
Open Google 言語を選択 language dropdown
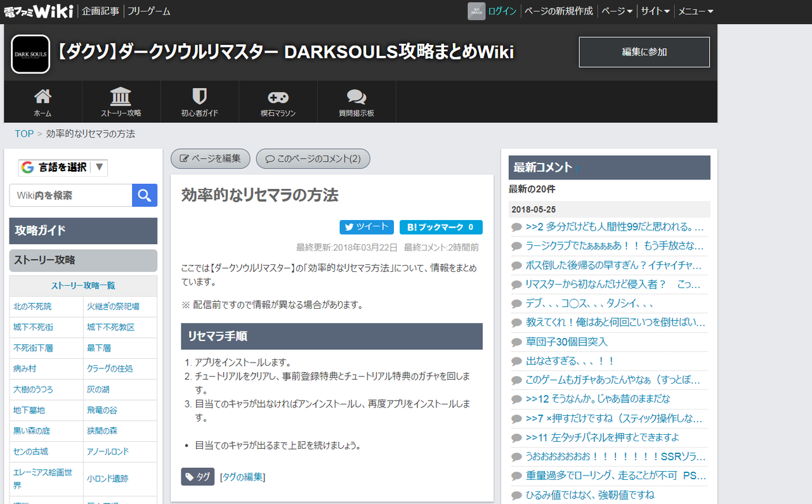pos(63,167)
